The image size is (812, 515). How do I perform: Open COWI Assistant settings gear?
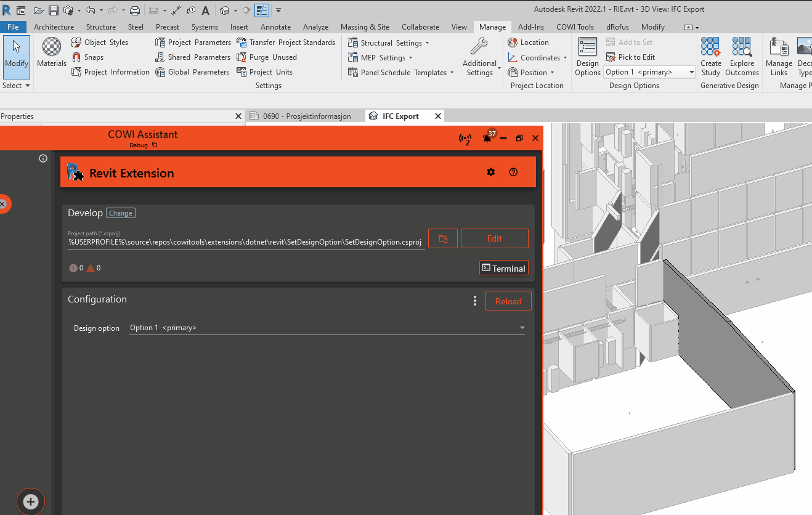coord(491,172)
